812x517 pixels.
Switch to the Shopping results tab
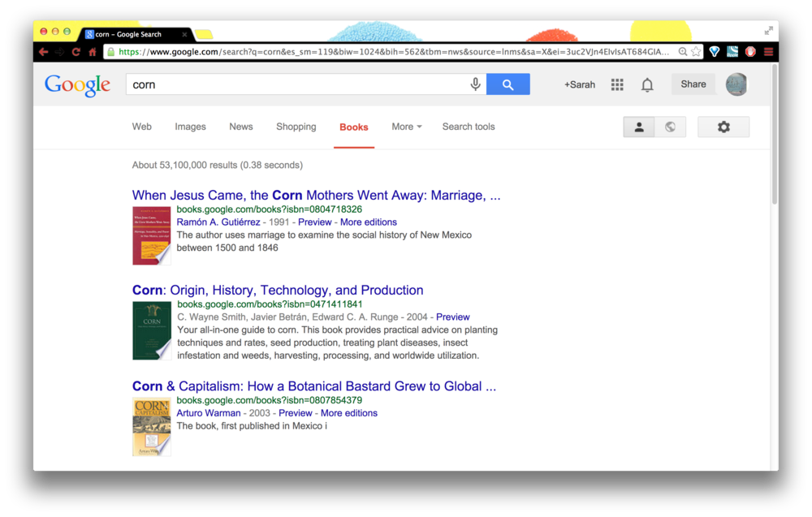296,127
